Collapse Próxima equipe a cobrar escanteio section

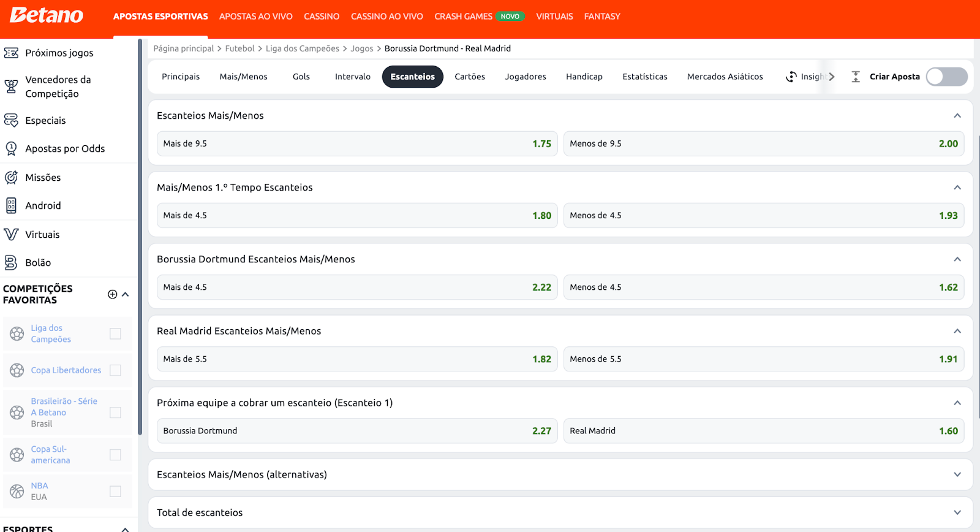957,403
